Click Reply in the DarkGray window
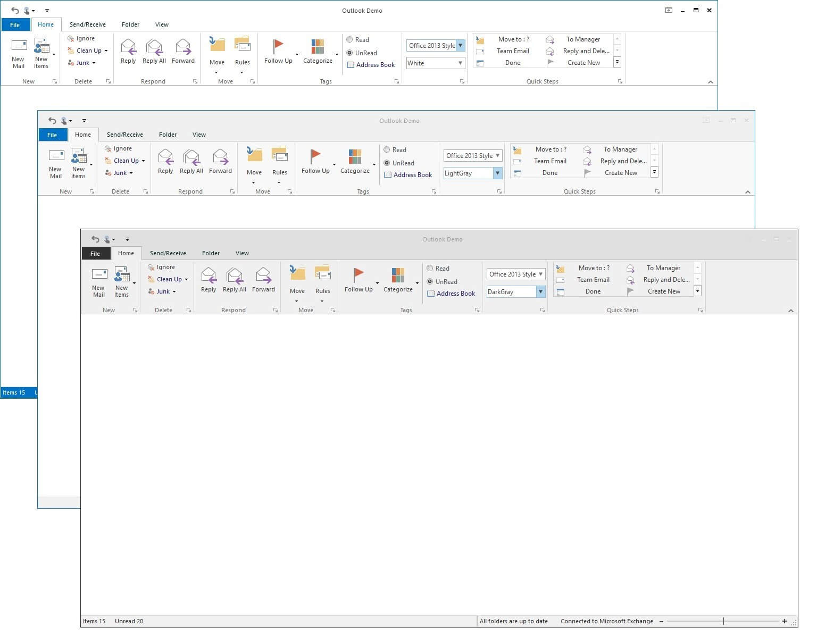 coord(209,280)
